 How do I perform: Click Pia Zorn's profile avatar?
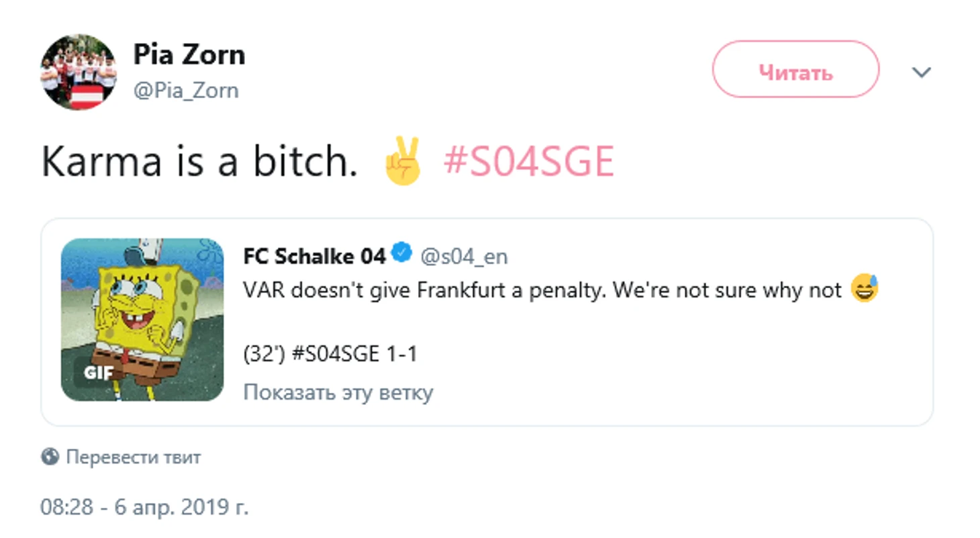[78, 72]
